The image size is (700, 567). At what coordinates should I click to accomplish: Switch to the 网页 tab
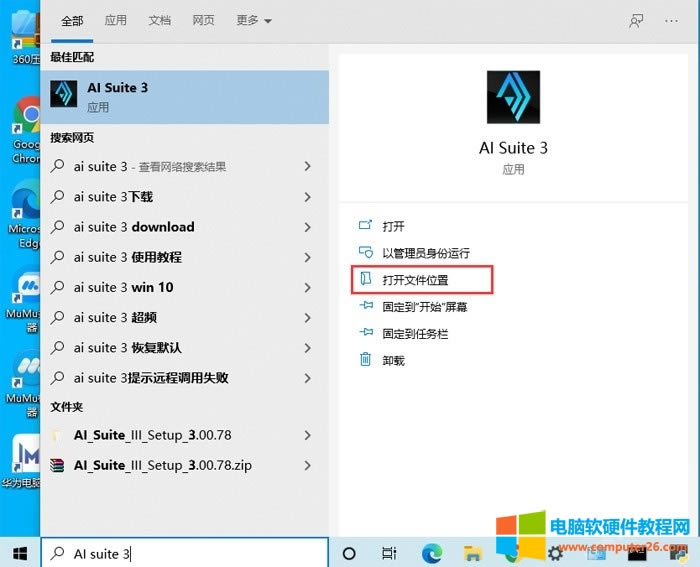(203, 21)
